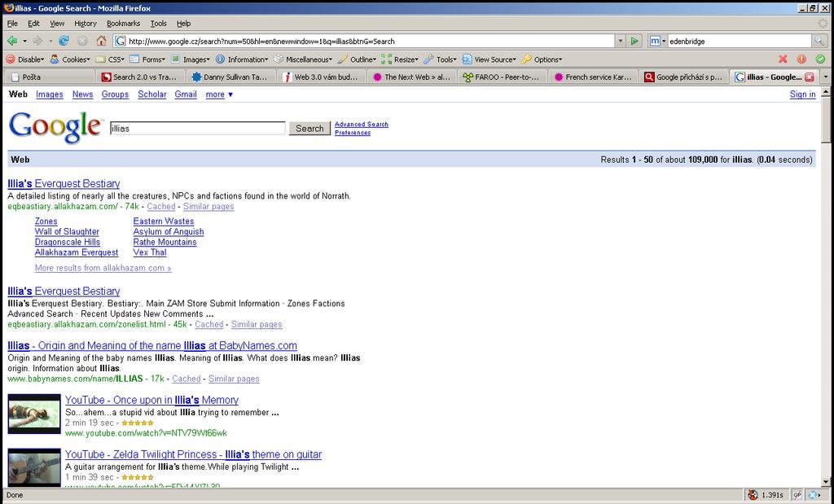Click the search magnifier icon in search box
The height and width of the screenshot is (504, 834).
click(819, 41)
